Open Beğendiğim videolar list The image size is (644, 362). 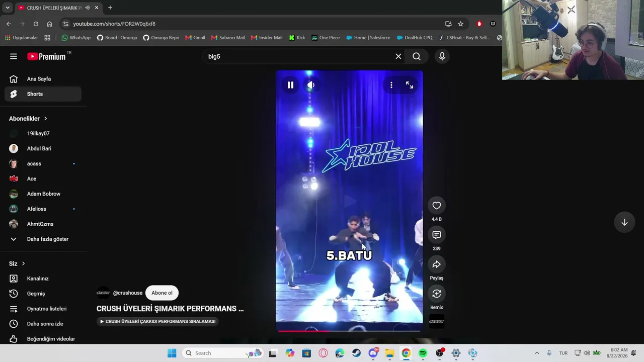43,339
